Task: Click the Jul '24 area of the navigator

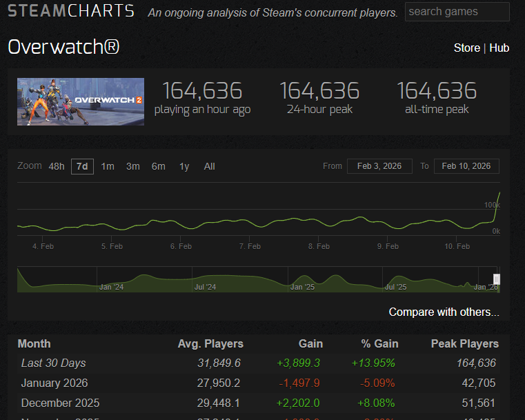Action: click(206, 287)
